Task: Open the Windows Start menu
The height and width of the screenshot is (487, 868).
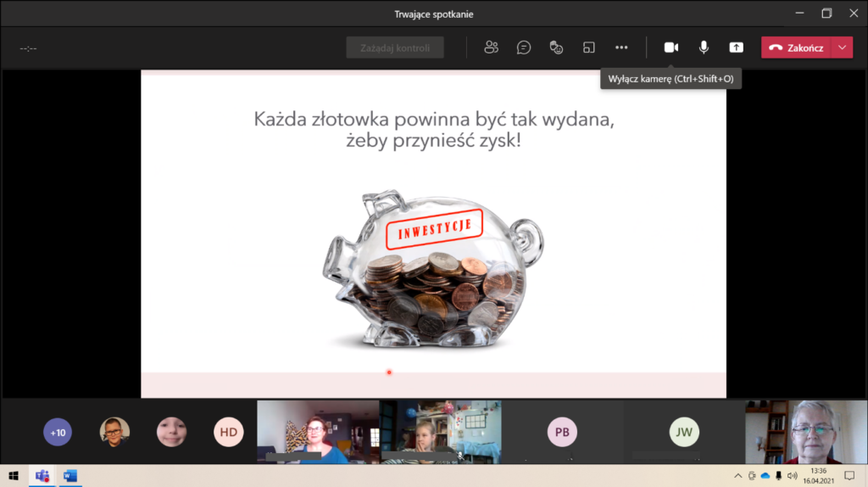Action: point(14,476)
